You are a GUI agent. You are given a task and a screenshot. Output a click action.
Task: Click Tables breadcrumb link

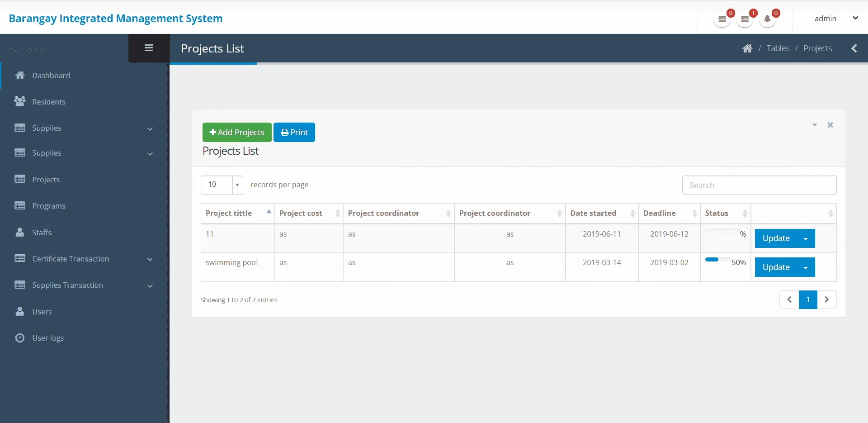(x=778, y=48)
